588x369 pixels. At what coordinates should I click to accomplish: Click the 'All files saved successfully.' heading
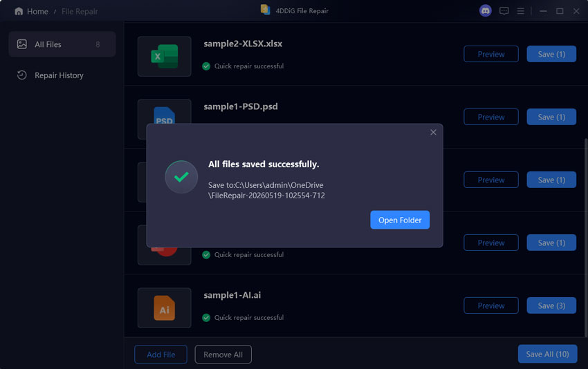click(x=264, y=164)
